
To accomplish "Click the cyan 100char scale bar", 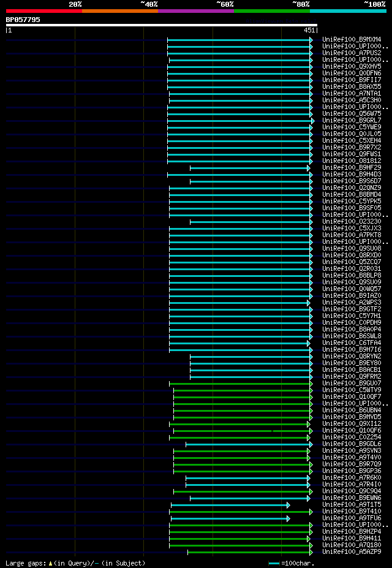I will coord(274,564).
